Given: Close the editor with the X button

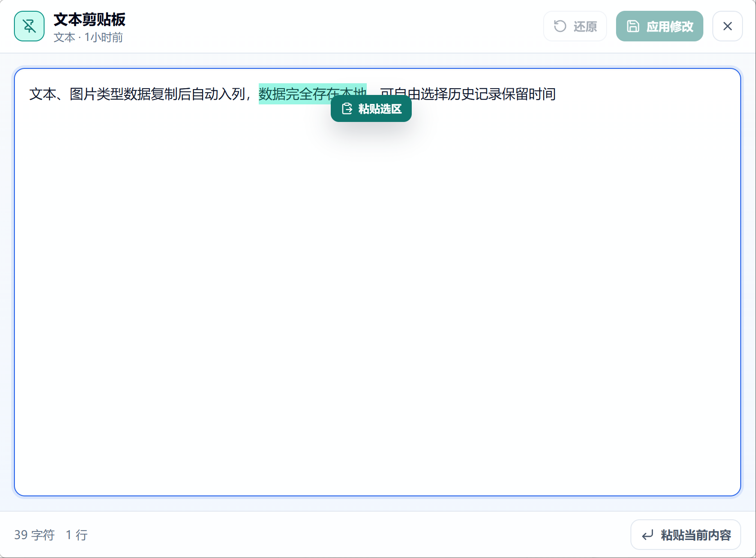Looking at the screenshot, I should tap(727, 26).
